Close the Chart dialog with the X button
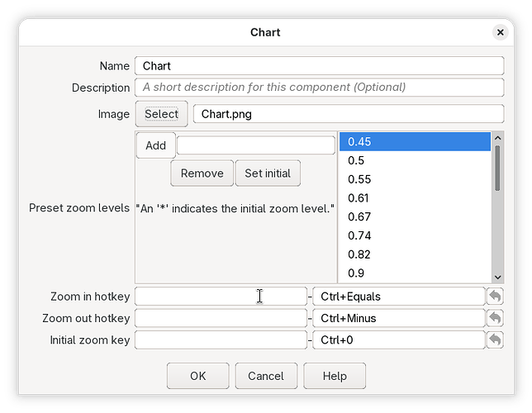This screenshot has height=413, width=532. [x=500, y=32]
